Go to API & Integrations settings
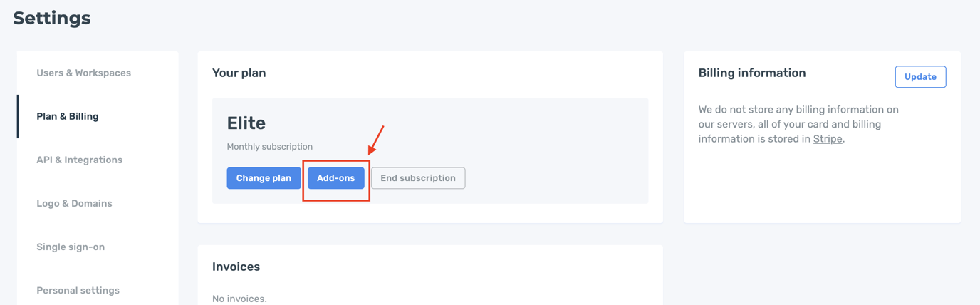 click(79, 160)
